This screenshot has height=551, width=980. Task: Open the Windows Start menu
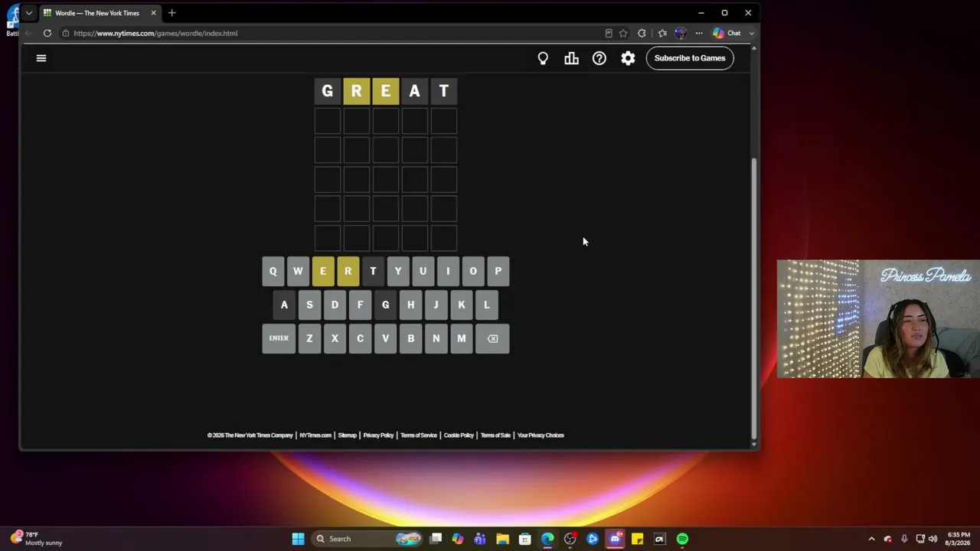[298, 539]
